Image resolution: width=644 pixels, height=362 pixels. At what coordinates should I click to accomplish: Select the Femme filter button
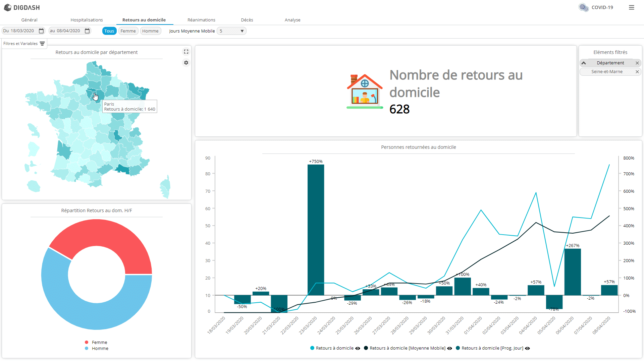[128, 31]
